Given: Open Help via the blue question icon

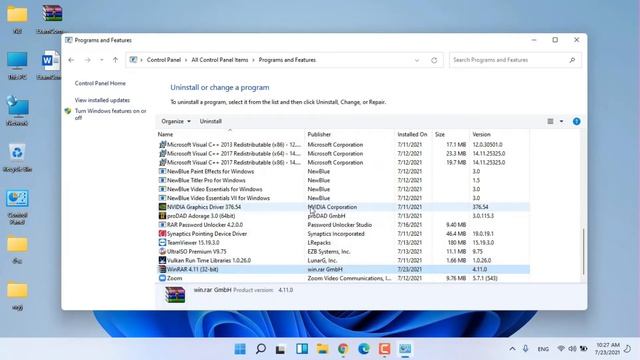Looking at the screenshot, I should click(x=576, y=121).
